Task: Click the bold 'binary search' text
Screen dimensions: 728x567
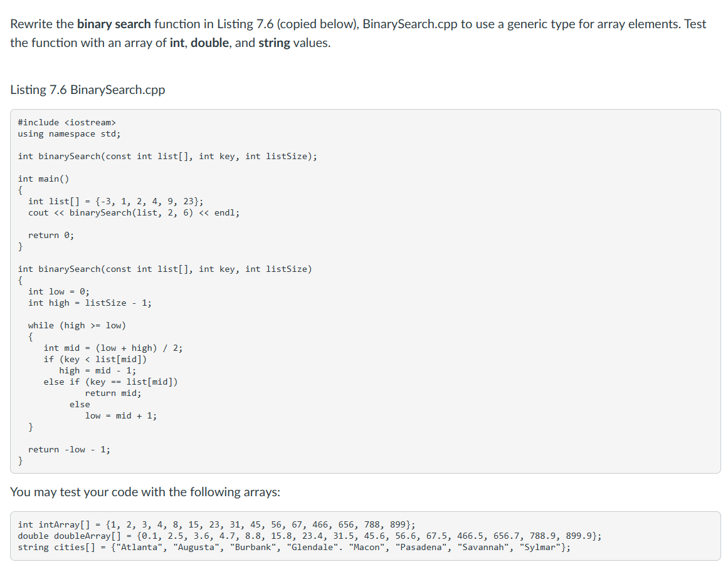Action: pyautogui.click(x=113, y=24)
